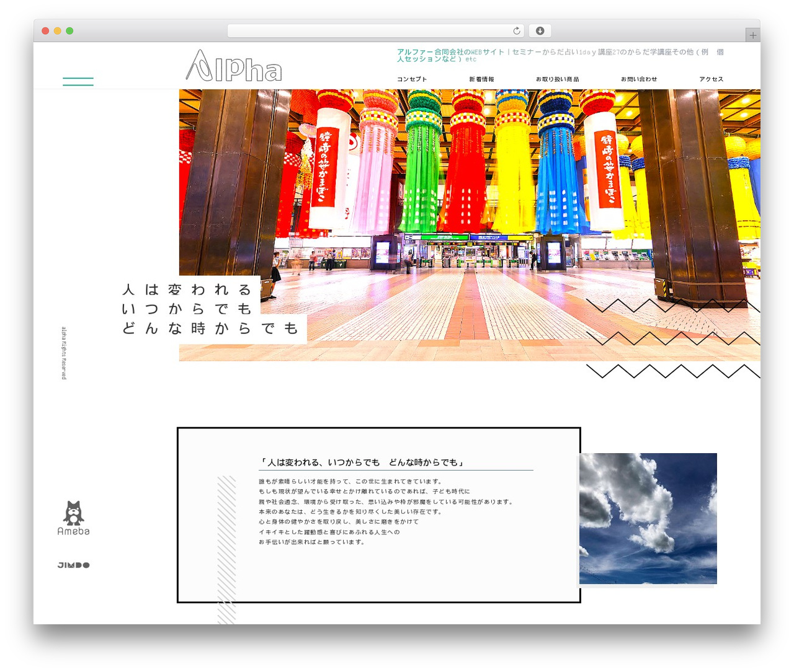This screenshot has height=672, width=794.
Task: Click the site description starting アルファー合同会社
Action: (560, 55)
